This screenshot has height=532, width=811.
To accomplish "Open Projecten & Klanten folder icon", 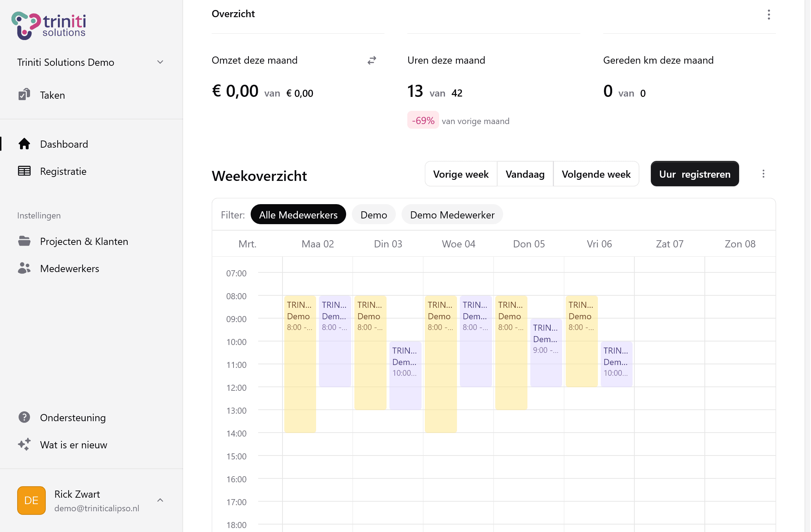I will coord(24,241).
